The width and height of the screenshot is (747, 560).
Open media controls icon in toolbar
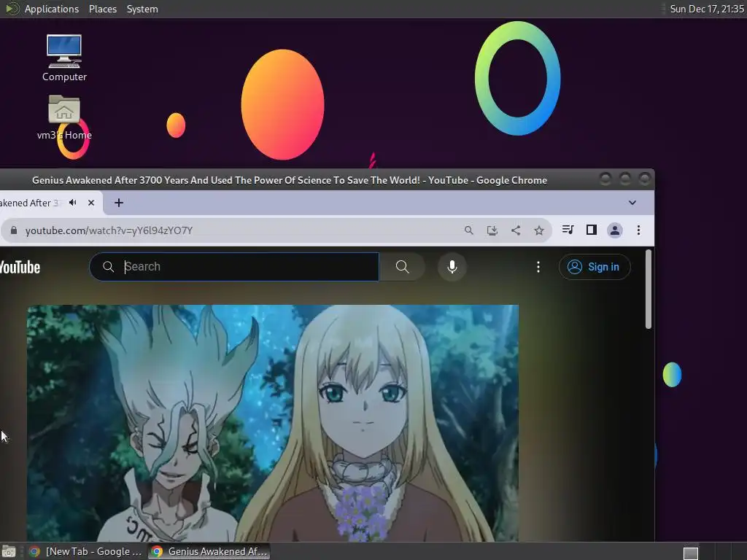coord(568,230)
